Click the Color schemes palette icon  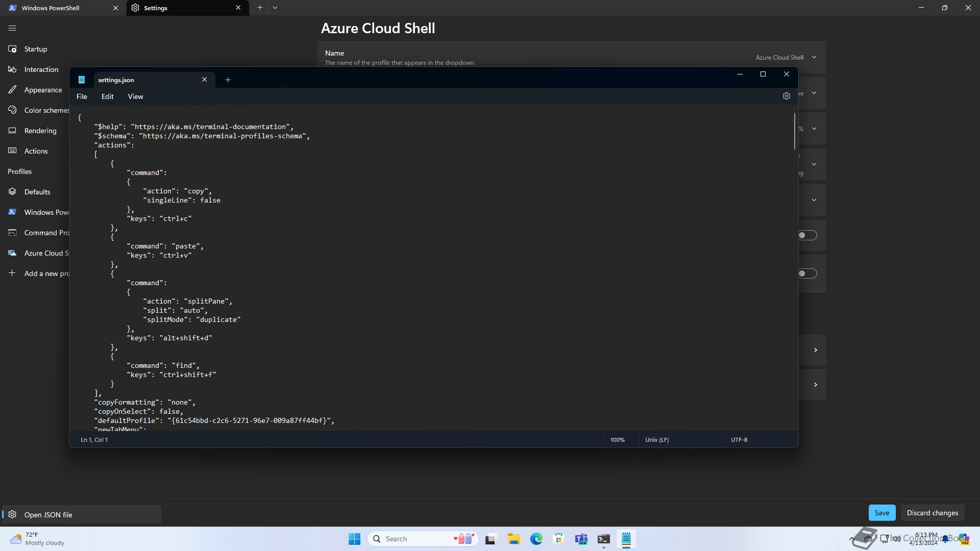(x=12, y=110)
